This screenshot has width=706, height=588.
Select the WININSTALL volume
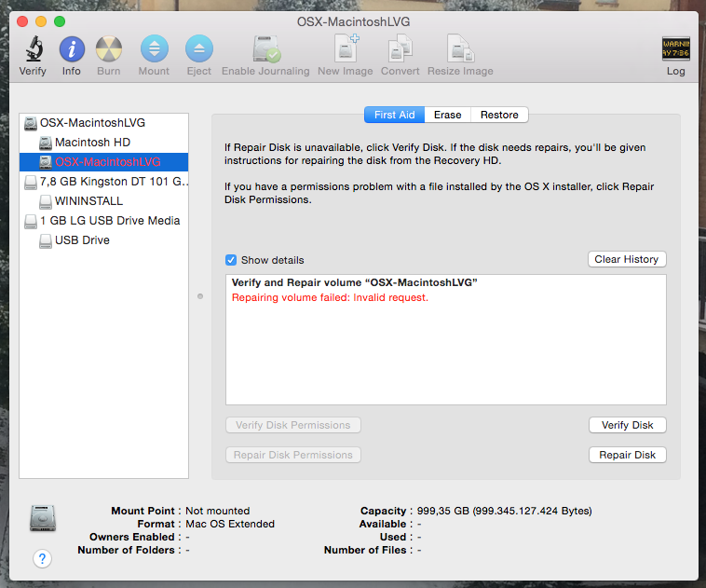click(x=103, y=201)
